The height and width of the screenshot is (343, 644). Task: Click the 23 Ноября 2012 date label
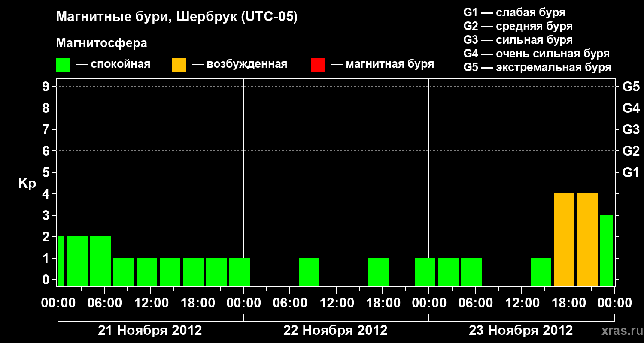521,331
